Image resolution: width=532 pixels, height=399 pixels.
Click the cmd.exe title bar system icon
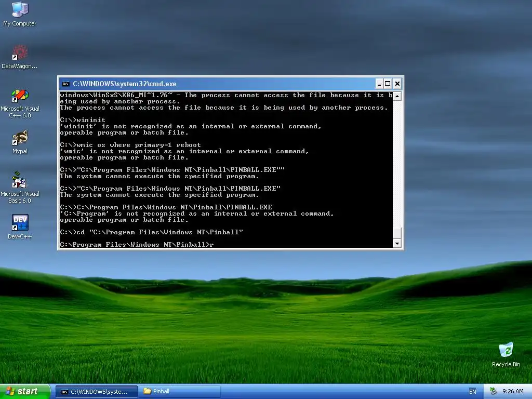[x=66, y=84]
